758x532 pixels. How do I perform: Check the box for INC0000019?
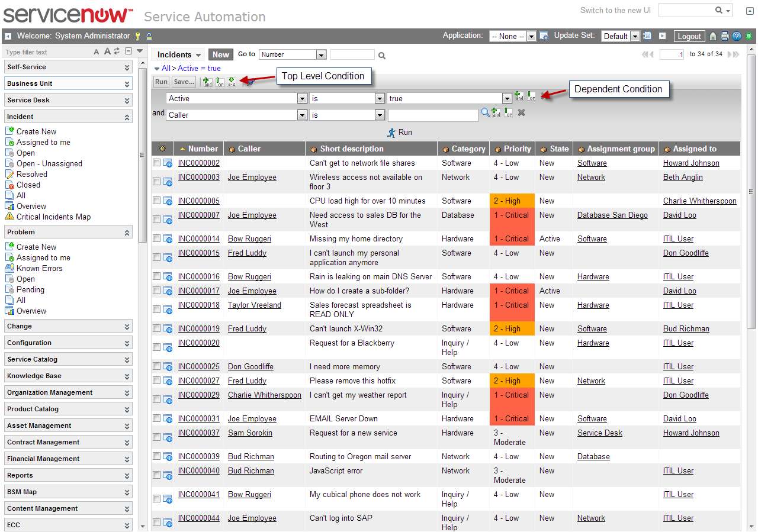click(x=156, y=328)
